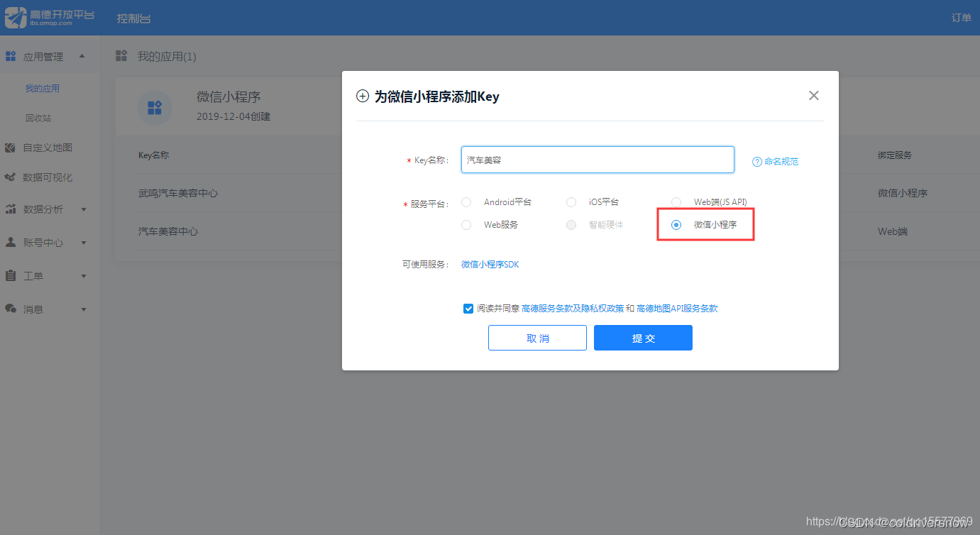Expand the 消息 sidebar arrow
Screen dimensions: 980x535
click(x=84, y=309)
